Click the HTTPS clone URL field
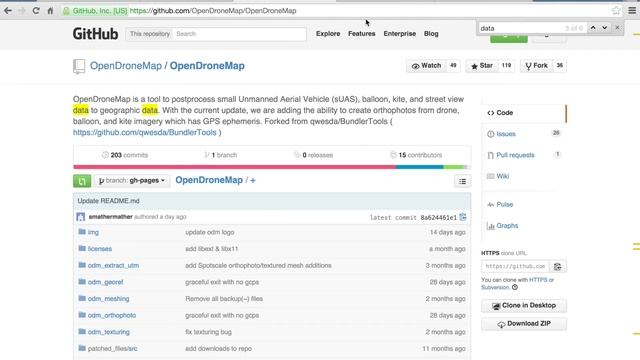The height and width of the screenshot is (360, 640). coord(515,267)
